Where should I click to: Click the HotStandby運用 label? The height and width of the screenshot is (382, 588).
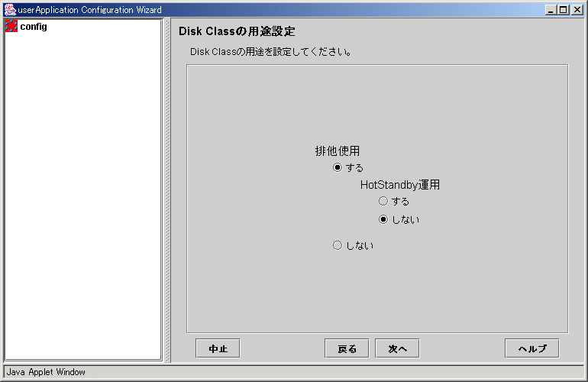coord(399,185)
